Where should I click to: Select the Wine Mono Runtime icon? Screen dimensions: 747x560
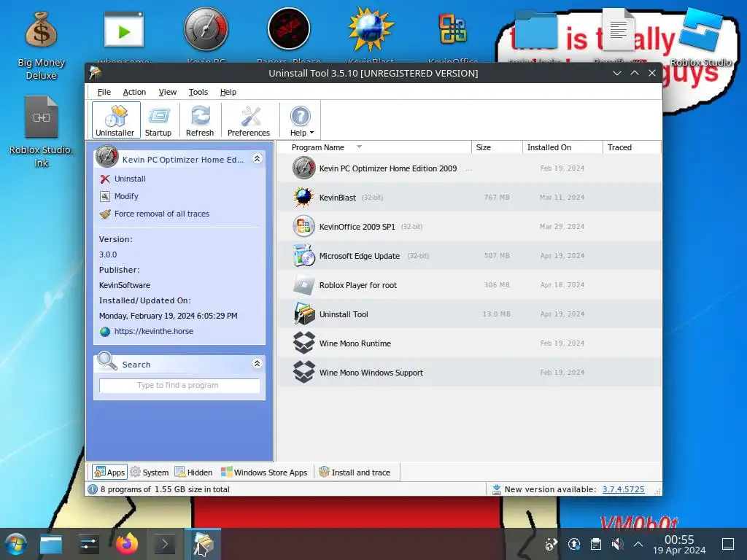point(303,343)
